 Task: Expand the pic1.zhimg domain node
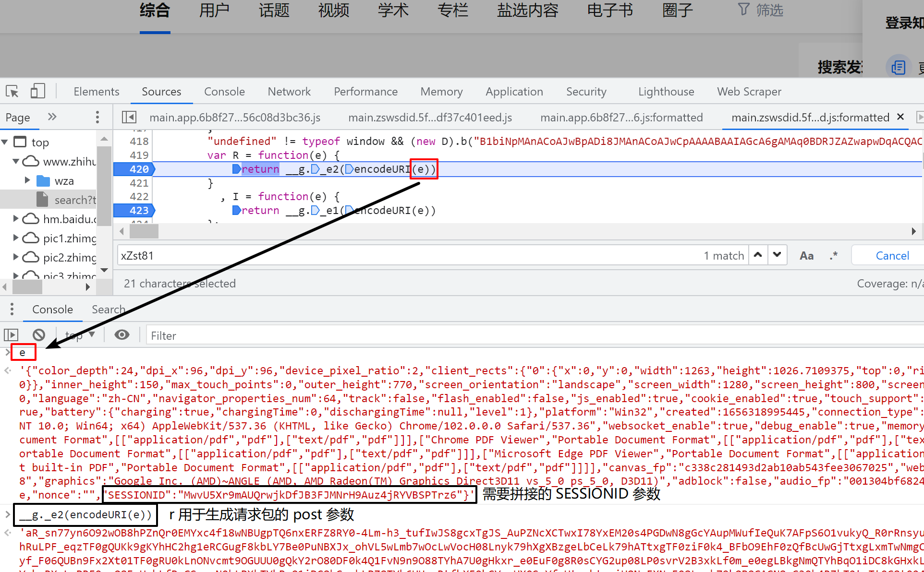pyautogui.click(x=16, y=238)
